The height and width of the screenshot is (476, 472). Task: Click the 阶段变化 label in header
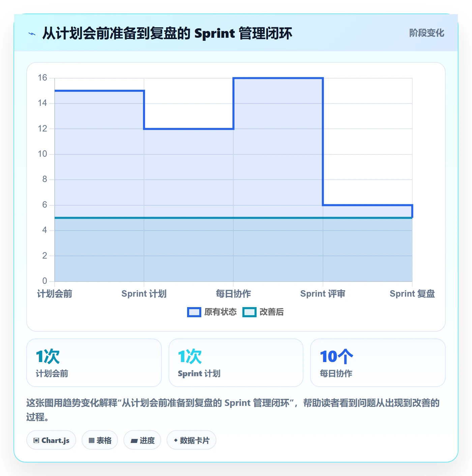[x=426, y=33]
